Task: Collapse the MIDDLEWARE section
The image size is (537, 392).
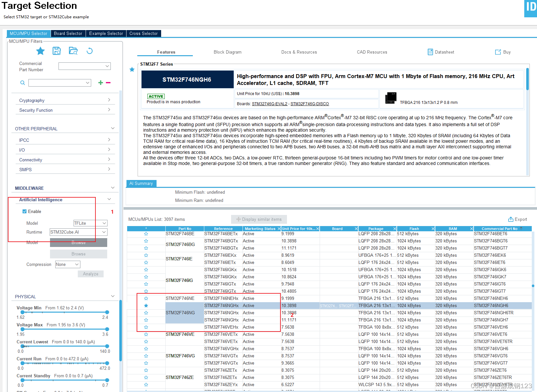Action: (113, 188)
